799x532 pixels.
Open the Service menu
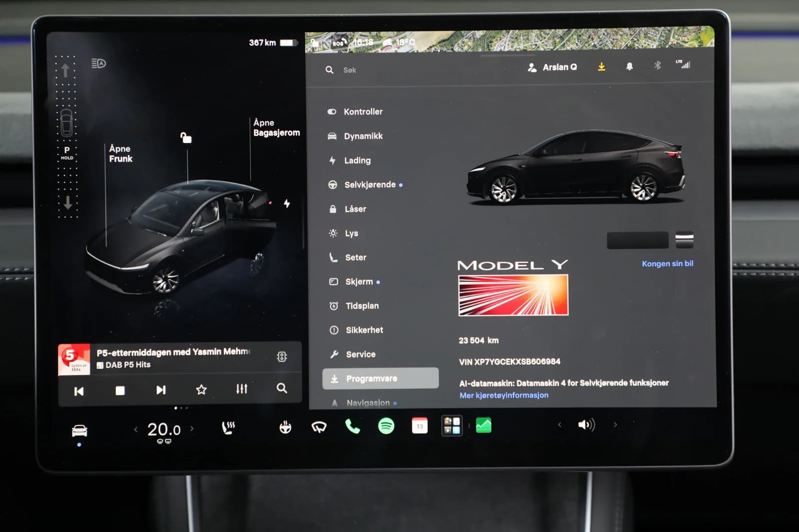pyautogui.click(x=353, y=354)
